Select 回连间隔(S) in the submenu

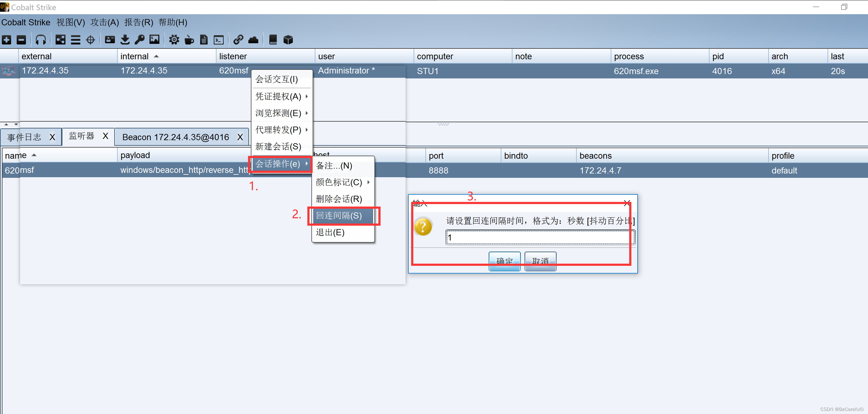tap(343, 215)
